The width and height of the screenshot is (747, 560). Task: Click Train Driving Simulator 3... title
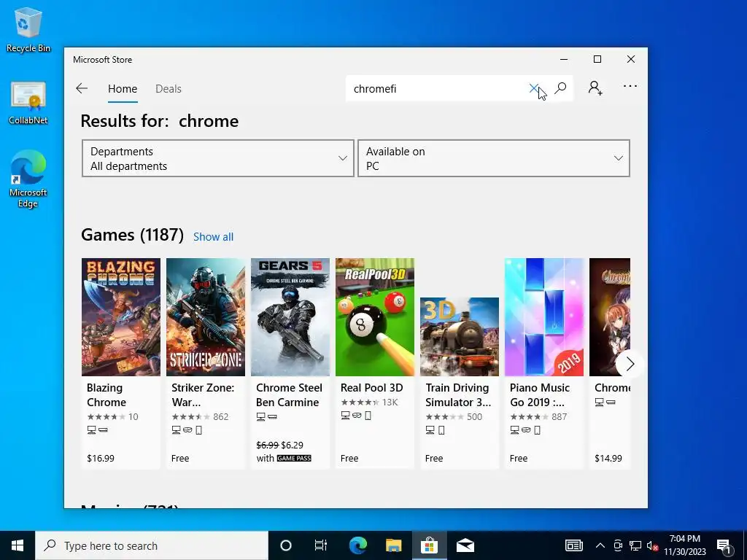(x=458, y=394)
